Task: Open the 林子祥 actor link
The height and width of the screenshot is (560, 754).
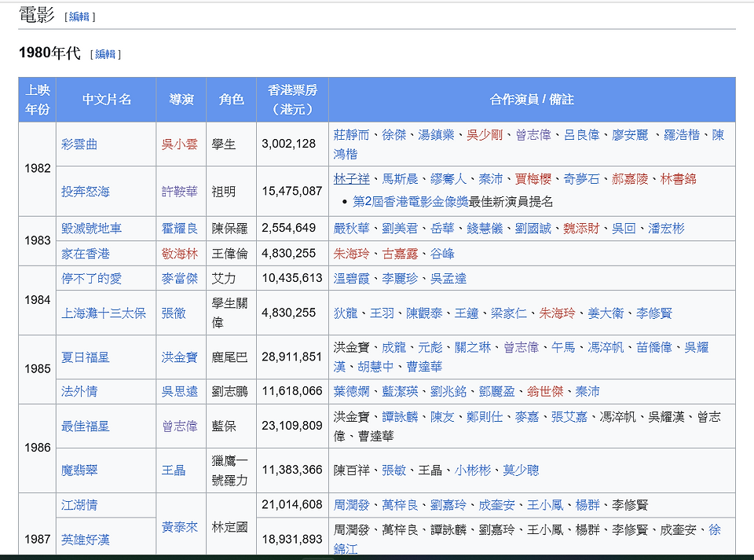Action: (x=352, y=179)
